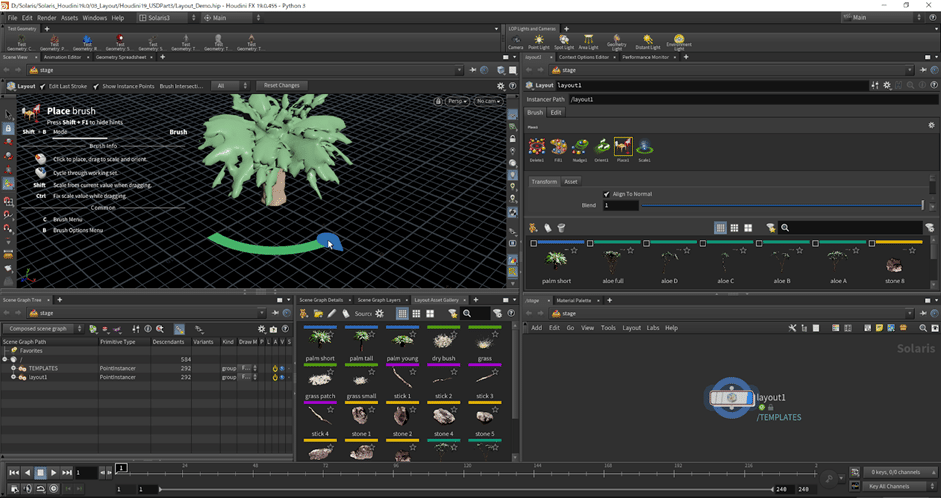Open the No cam camera dropdown
This screenshot has height=498, width=941.
tap(488, 101)
